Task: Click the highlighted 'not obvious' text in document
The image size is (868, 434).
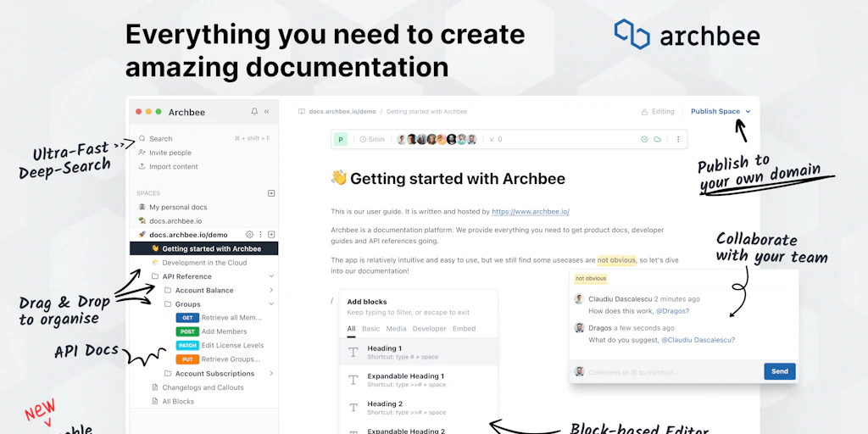Action: pyautogui.click(x=617, y=260)
